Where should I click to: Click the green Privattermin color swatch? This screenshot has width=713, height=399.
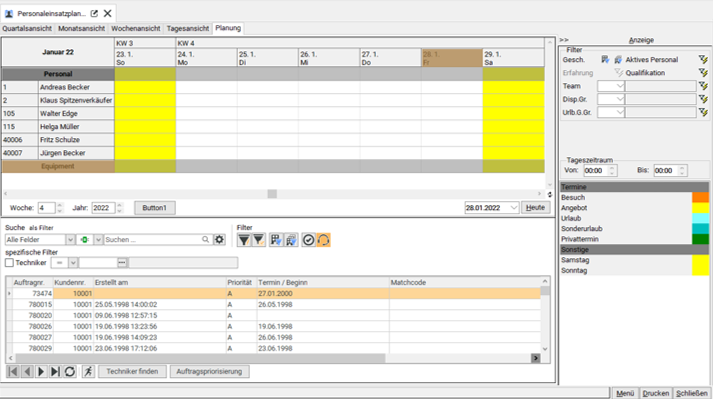(700, 239)
